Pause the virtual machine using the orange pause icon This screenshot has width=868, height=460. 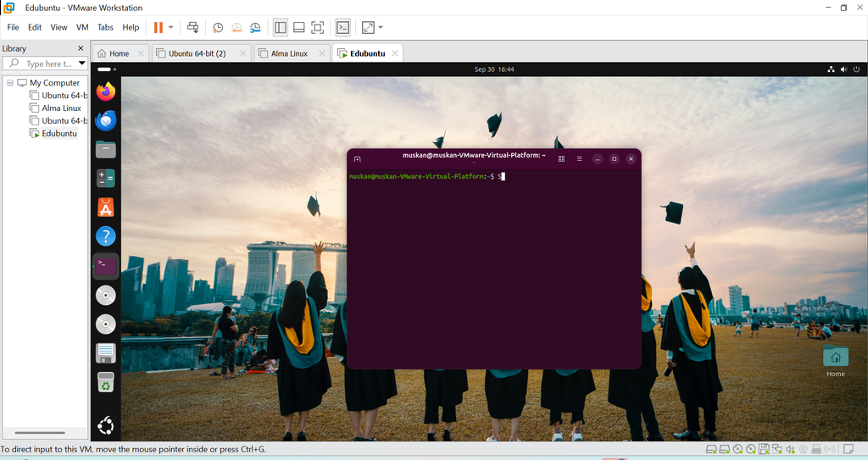[x=159, y=27]
